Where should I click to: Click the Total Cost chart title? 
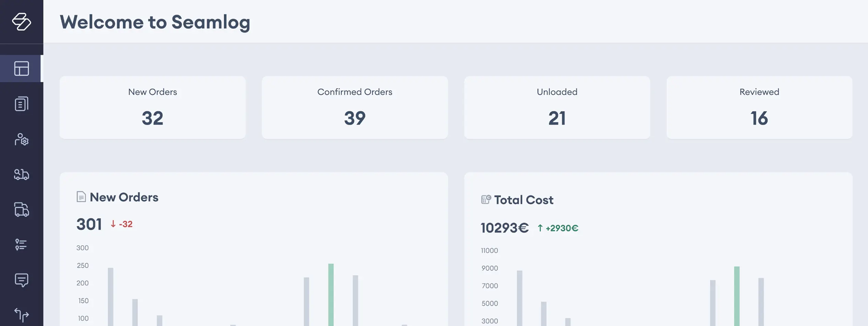524,200
